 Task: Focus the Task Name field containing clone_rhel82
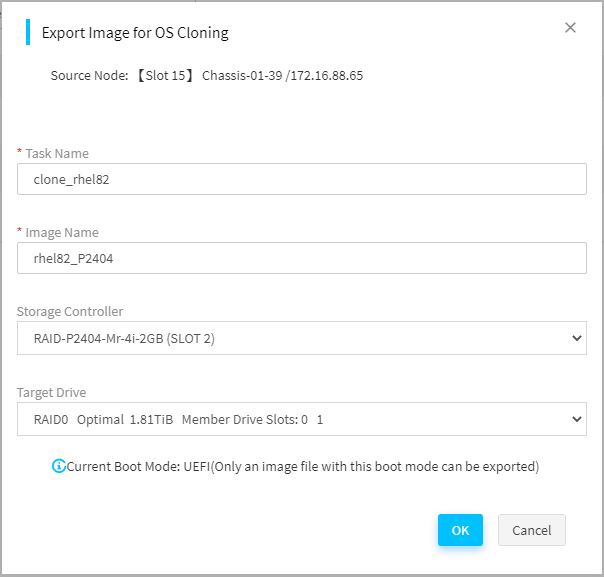click(302, 179)
